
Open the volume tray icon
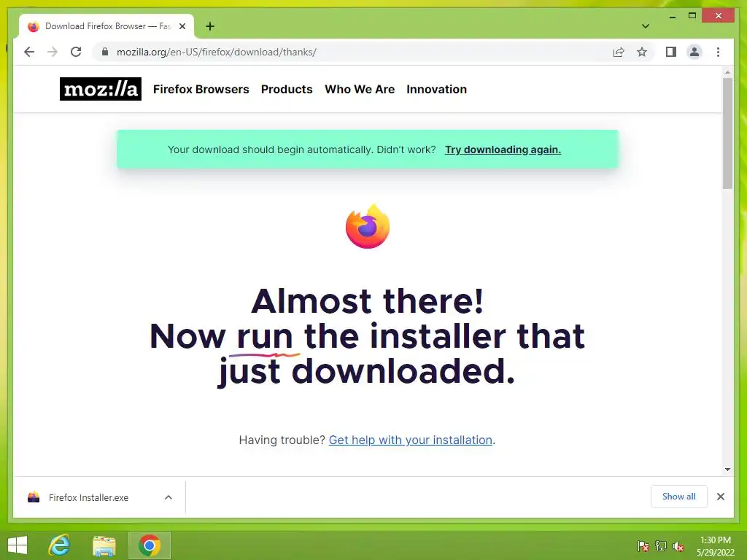click(678, 546)
